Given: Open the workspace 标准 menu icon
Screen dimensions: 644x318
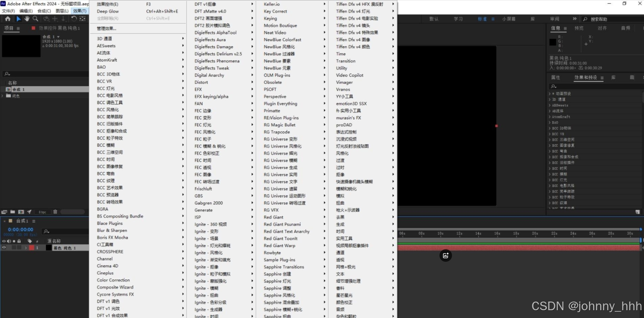Looking at the screenshot, I should pos(493,19).
